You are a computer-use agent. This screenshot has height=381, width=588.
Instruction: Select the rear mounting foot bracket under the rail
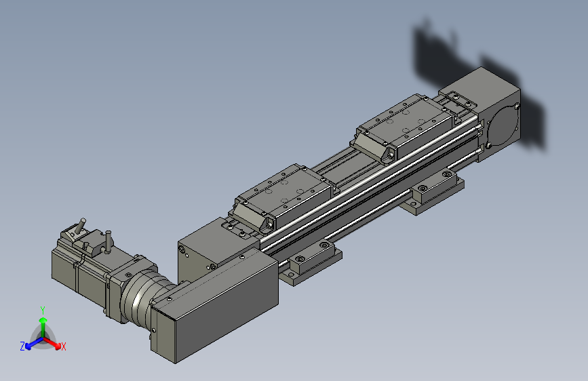click(432, 192)
